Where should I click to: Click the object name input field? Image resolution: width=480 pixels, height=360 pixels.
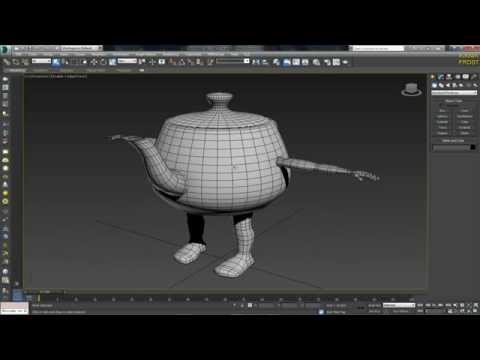451,147
